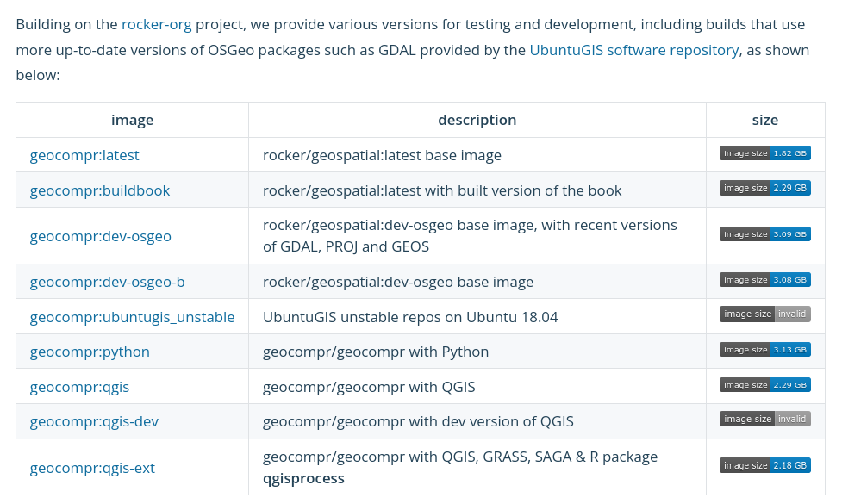Open the geocompr:buildbook image link
Viewport: 842px width, 504px height.
click(x=100, y=190)
